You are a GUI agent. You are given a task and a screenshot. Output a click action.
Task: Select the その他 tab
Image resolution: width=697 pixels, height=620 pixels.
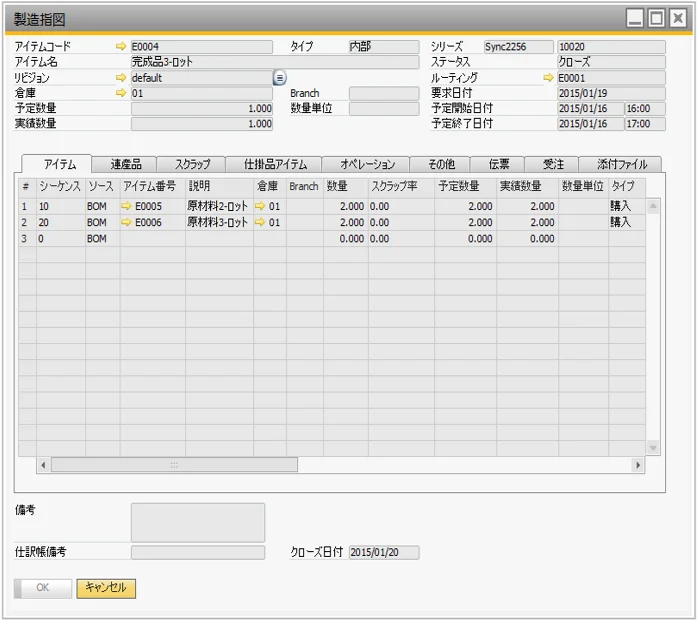pyautogui.click(x=441, y=164)
